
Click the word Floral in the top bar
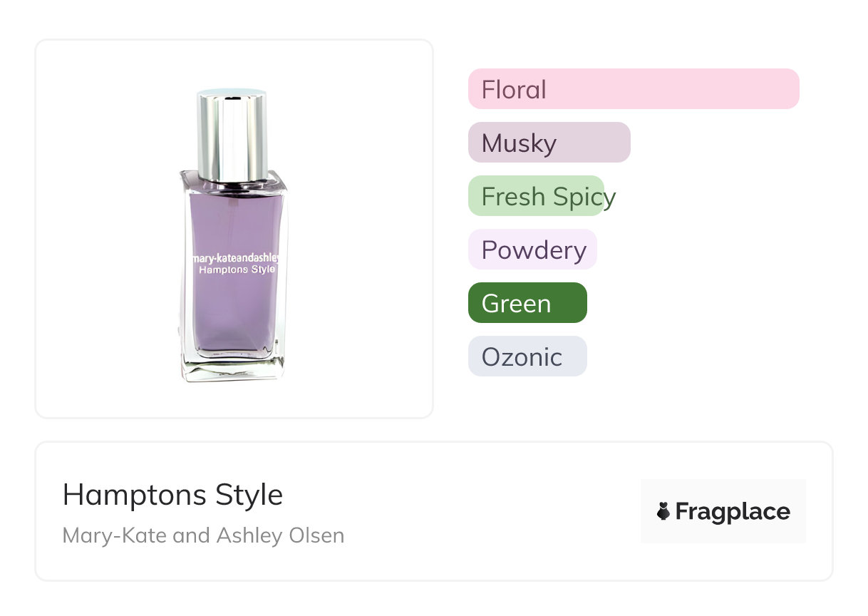click(x=514, y=90)
